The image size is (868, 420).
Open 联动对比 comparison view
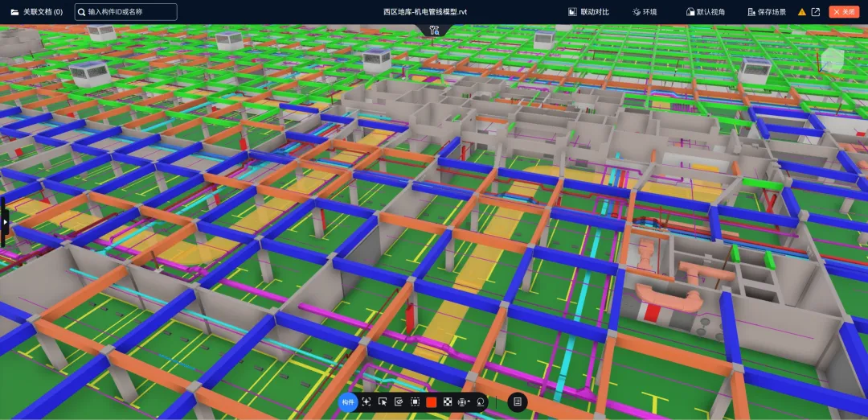click(x=588, y=12)
